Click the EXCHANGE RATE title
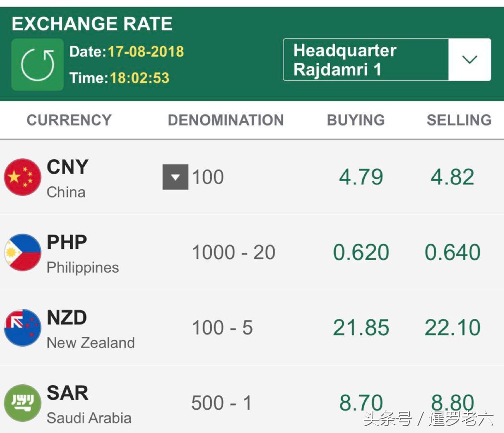Viewport: 504px width, 433px height. (x=92, y=24)
